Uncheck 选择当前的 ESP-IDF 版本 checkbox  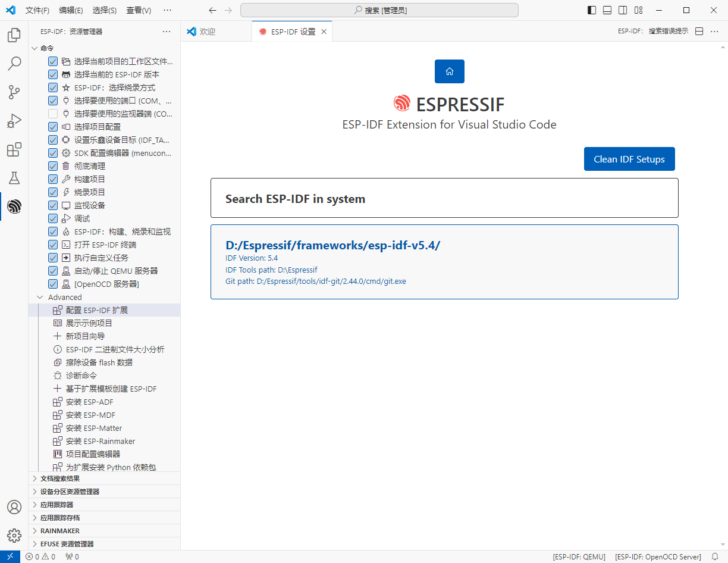point(53,74)
